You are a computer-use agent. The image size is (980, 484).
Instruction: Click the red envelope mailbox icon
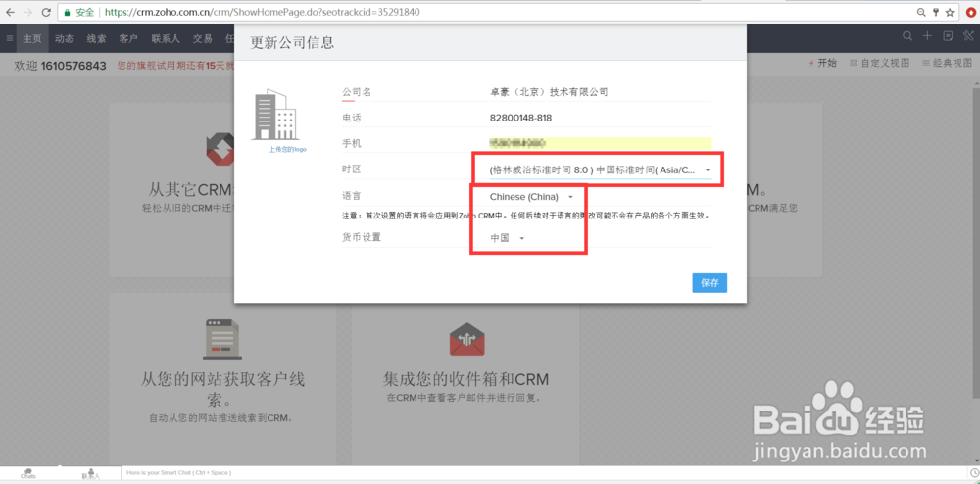(466, 339)
